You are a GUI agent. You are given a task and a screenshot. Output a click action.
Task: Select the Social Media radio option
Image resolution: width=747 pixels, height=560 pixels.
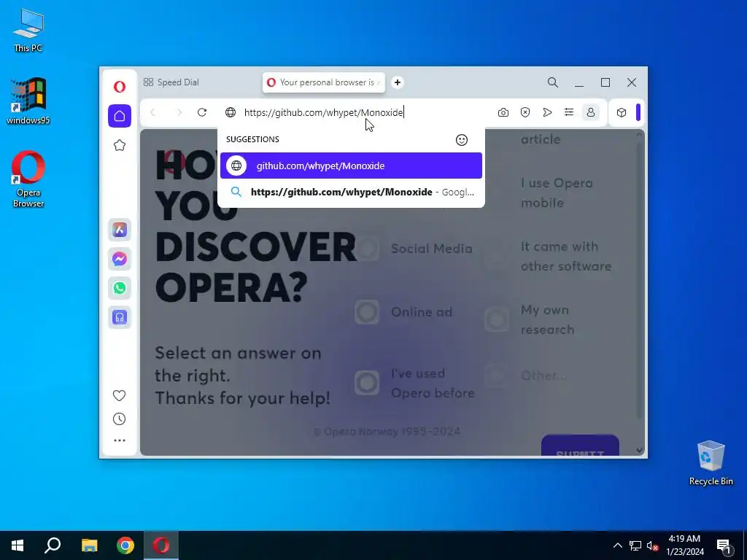tap(367, 249)
